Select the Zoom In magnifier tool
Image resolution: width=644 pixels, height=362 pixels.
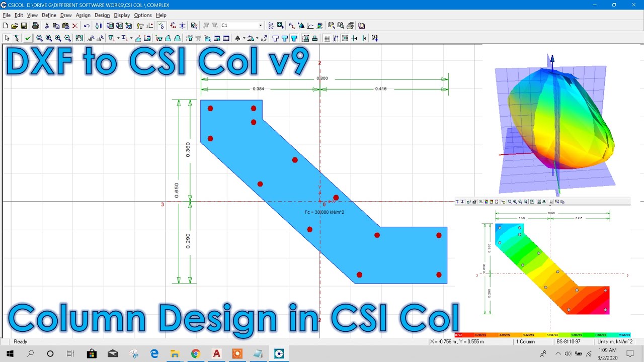(58, 38)
